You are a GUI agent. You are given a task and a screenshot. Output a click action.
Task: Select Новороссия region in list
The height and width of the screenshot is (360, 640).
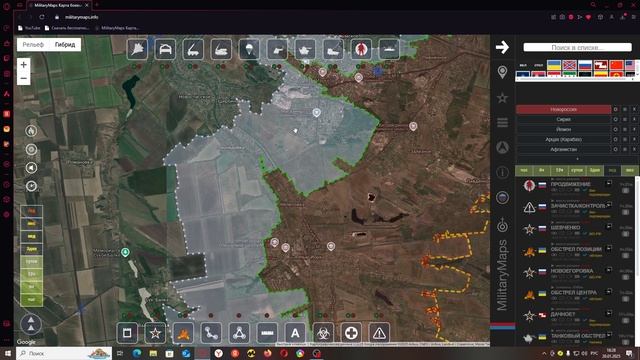point(564,109)
